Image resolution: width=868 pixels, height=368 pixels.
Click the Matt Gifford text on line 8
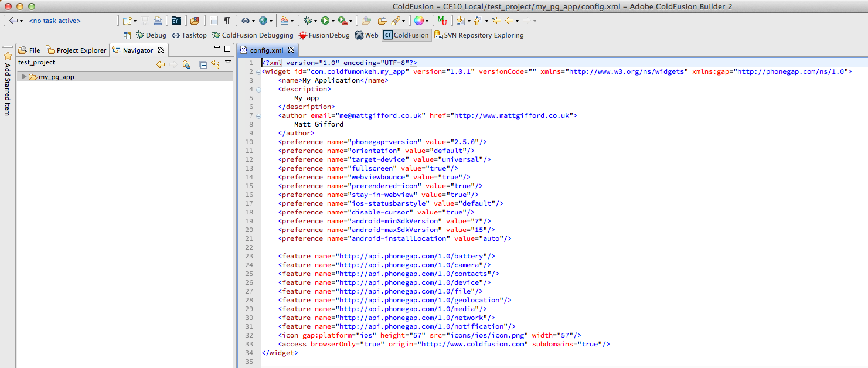coord(319,124)
